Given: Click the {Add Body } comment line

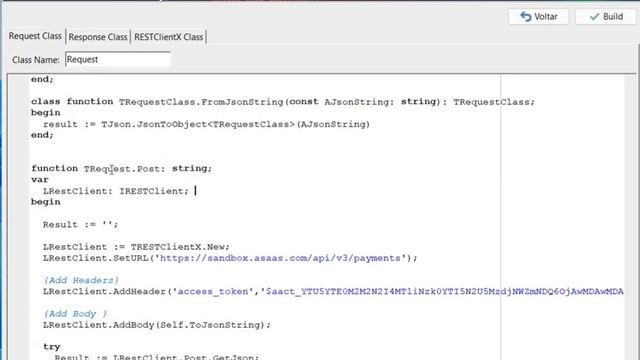Looking at the screenshot, I should [75, 314].
